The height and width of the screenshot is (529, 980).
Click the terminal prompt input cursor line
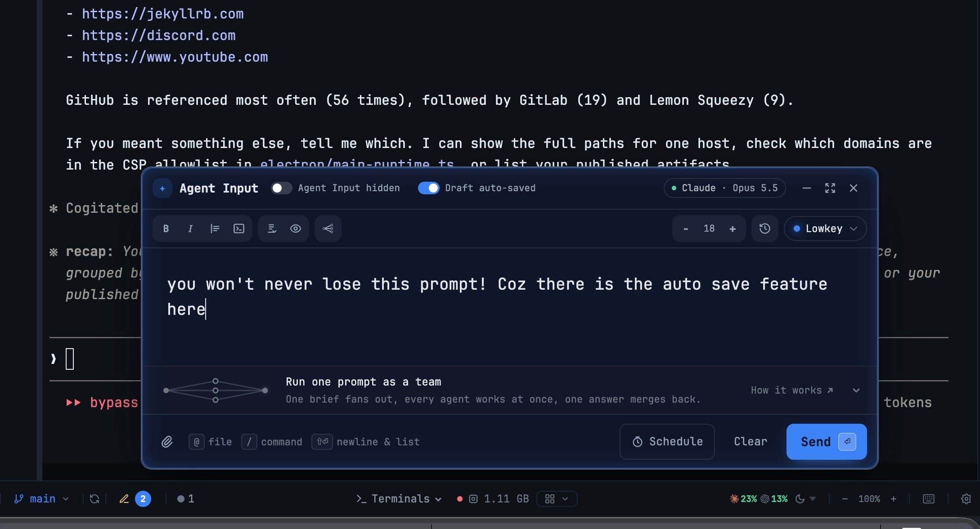tap(70, 359)
